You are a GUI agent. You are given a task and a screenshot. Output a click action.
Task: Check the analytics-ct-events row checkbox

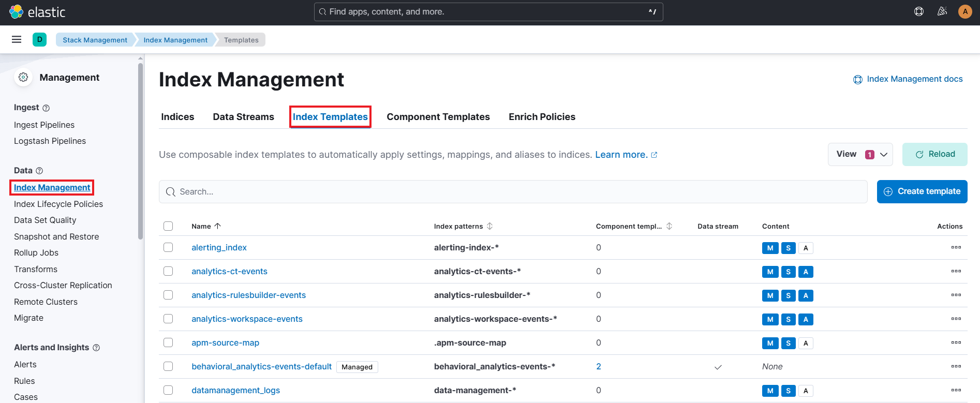click(168, 271)
